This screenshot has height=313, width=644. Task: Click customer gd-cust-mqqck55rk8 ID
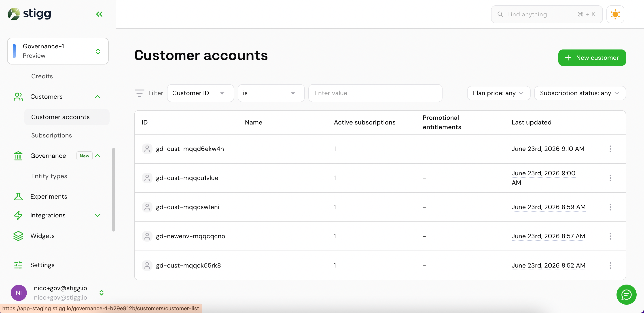tap(189, 265)
